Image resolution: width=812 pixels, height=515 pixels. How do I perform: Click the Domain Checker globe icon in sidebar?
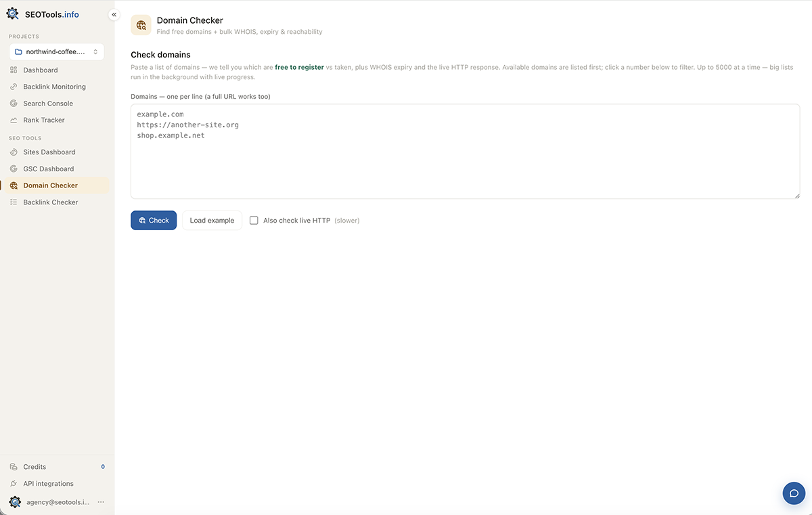[14, 185]
